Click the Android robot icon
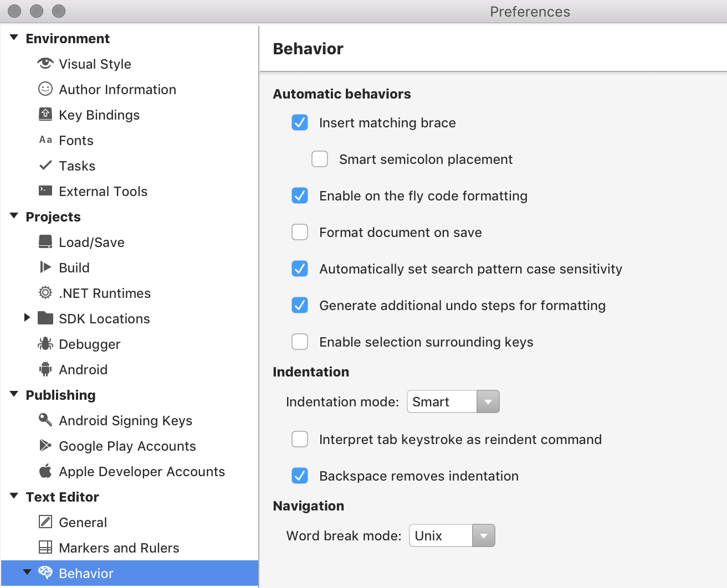727x588 pixels. 45,369
